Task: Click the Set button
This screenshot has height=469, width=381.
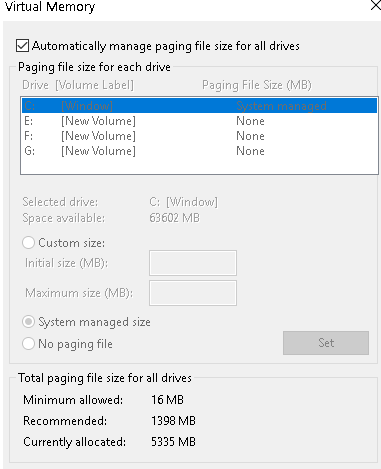Action: tap(326, 343)
